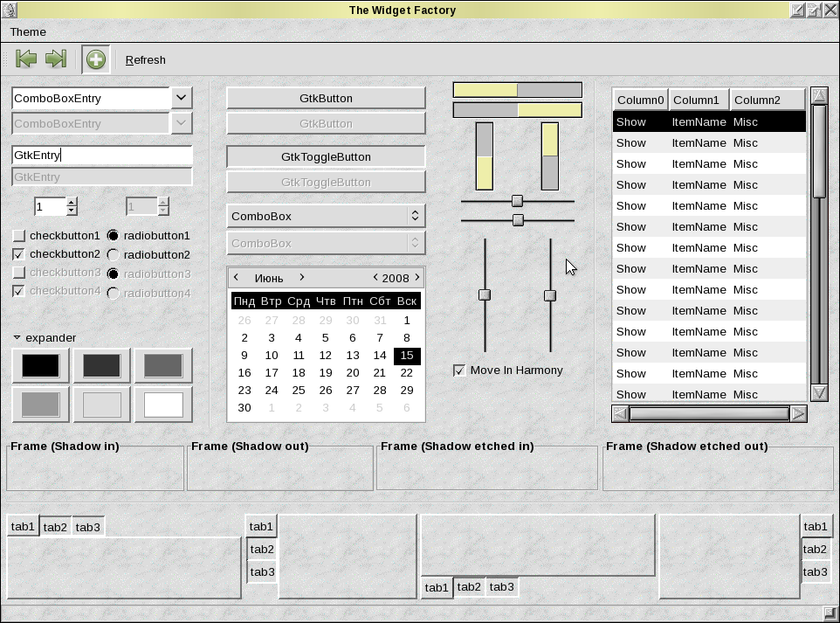Collapse the expander triangle

(17, 338)
